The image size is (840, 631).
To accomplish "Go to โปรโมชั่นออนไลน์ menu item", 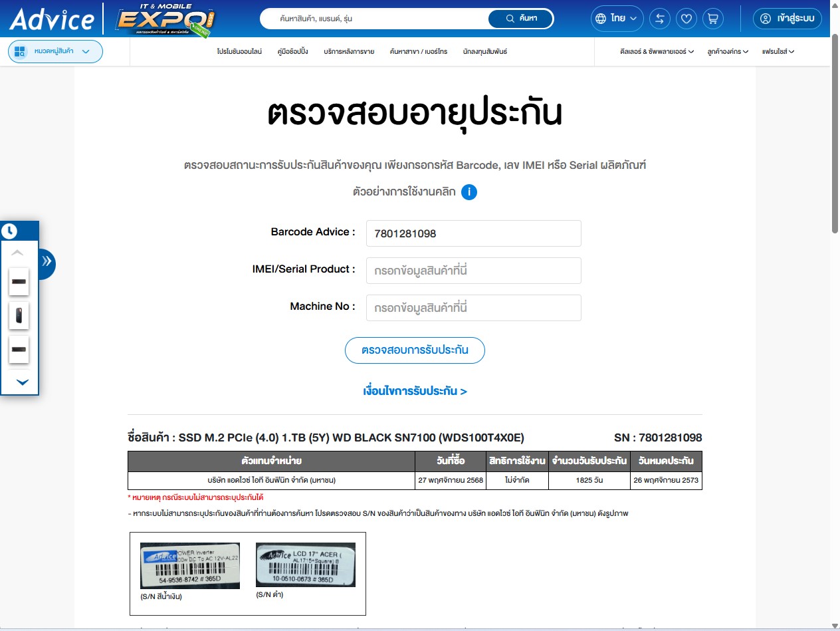I will click(x=239, y=51).
